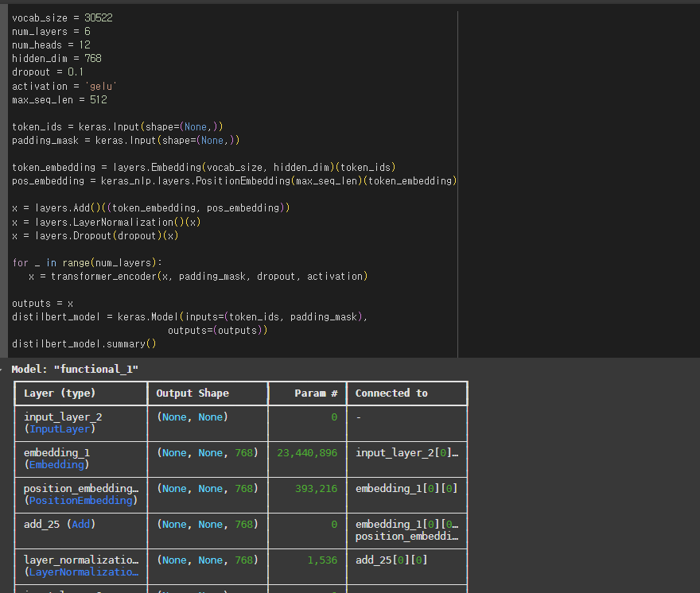
Task: Click the 'pos_embedding = keras_nlp.layers.PositionEmbedding' line
Action: tap(235, 180)
